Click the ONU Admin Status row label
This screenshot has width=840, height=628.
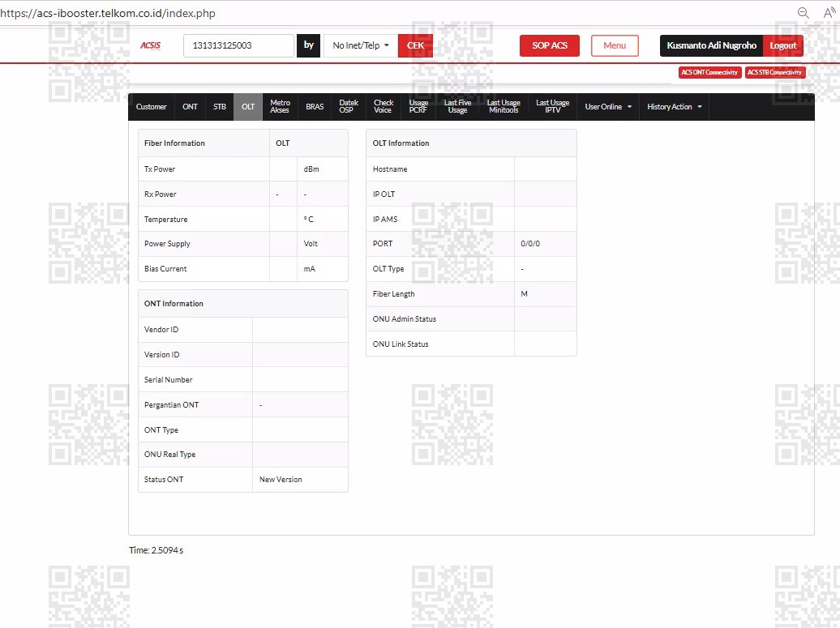tap(405, 319)
